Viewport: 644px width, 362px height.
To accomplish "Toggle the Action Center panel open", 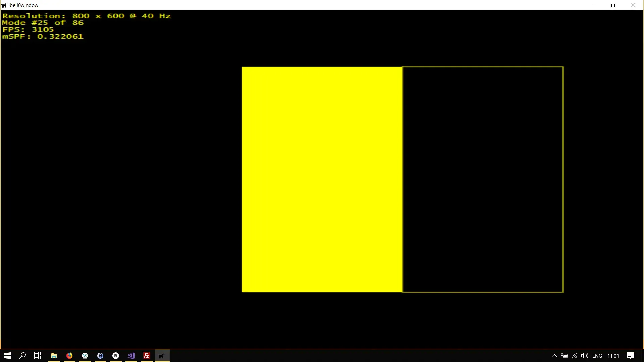I will pos(630,356).
